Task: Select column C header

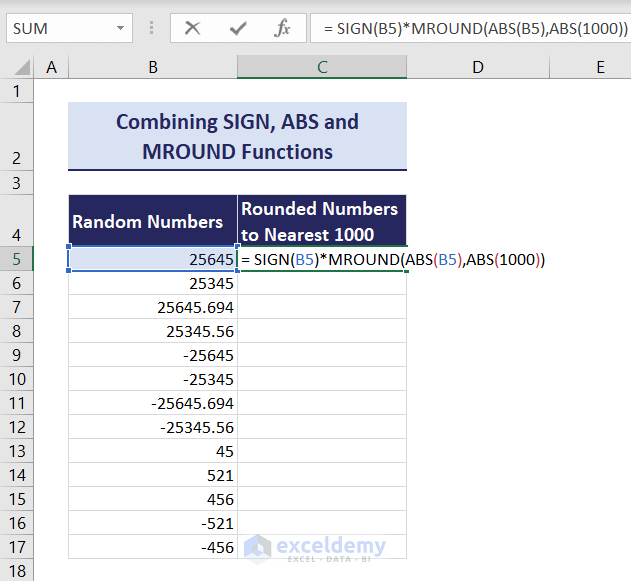Action: pos(322,67)
